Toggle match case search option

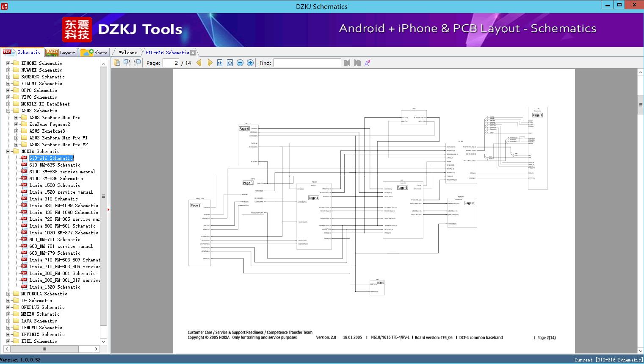pos(368,63)
